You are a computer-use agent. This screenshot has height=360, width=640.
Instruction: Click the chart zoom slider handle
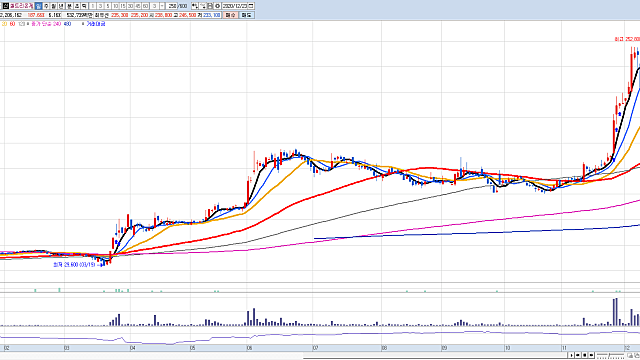(x=609, y=356)
